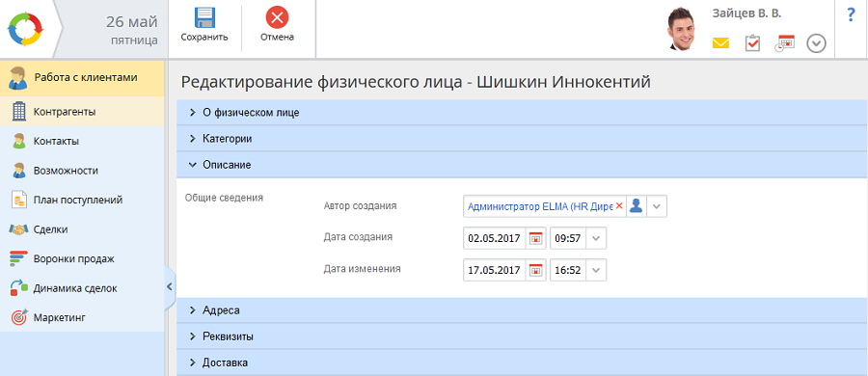The width and height of the screenshot is (868, 376).
Task: Open the user menu circle arrow
Action: click(x=817, y=43)
